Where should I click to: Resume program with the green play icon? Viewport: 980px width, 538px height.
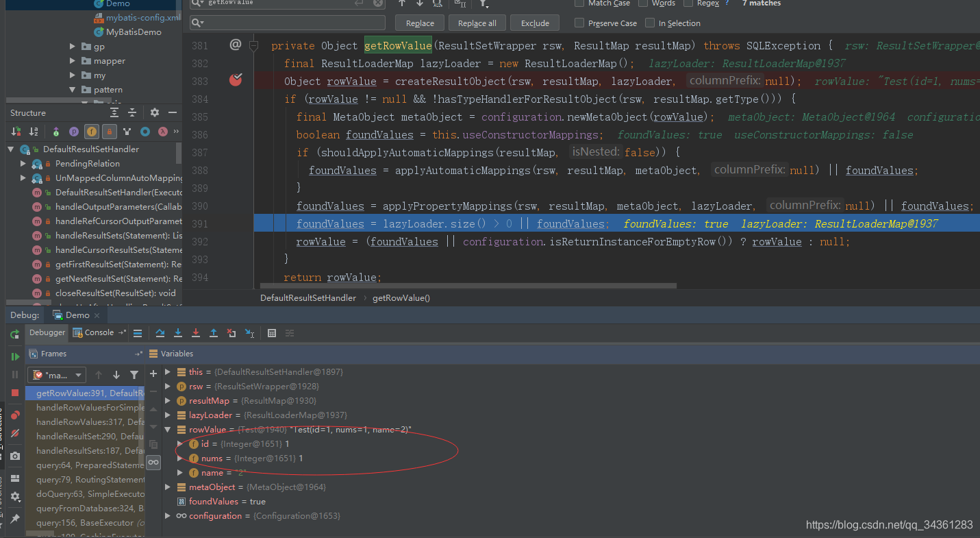(15, 357)
